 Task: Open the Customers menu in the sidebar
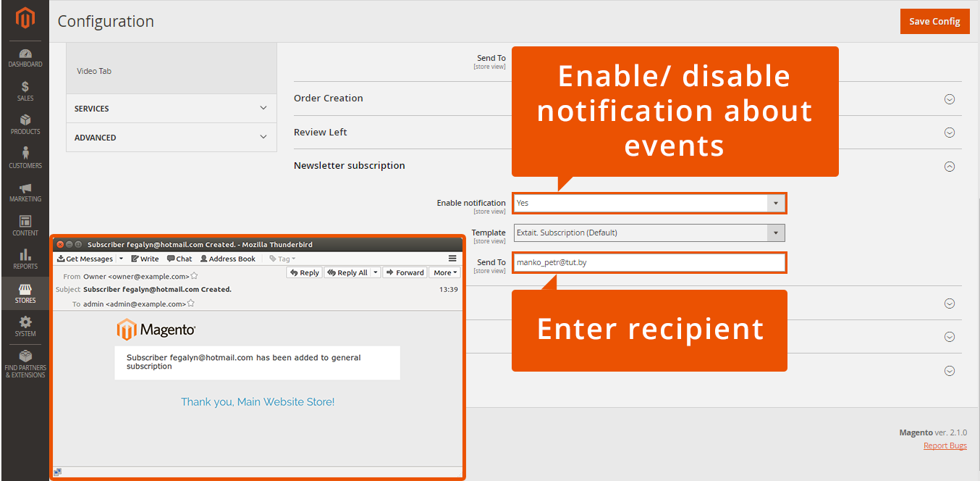point(25,158)
